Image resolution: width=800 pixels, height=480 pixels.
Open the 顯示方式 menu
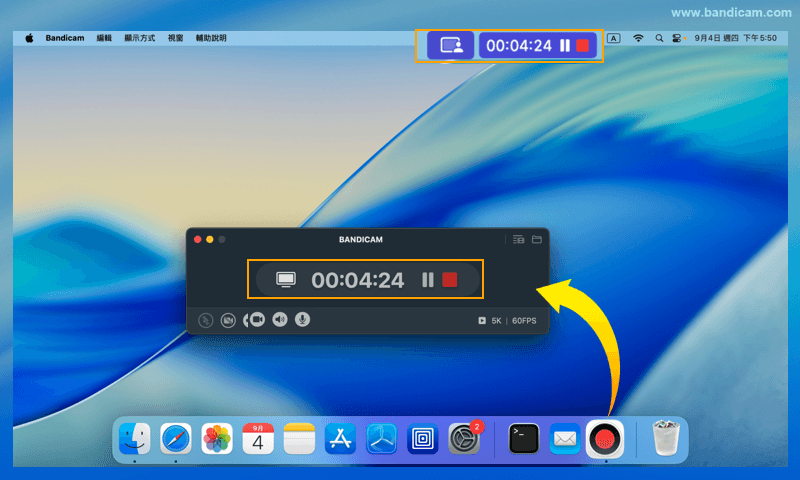click(139, 38)
